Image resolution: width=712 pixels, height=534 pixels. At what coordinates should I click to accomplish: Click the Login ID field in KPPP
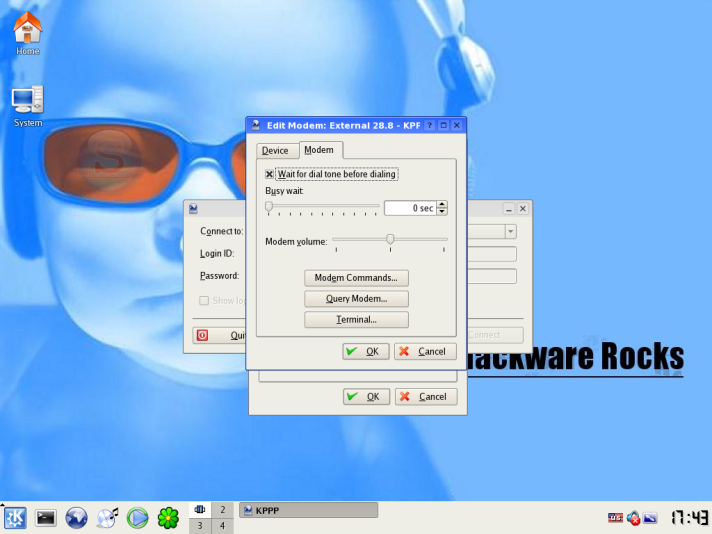(492, 254)
